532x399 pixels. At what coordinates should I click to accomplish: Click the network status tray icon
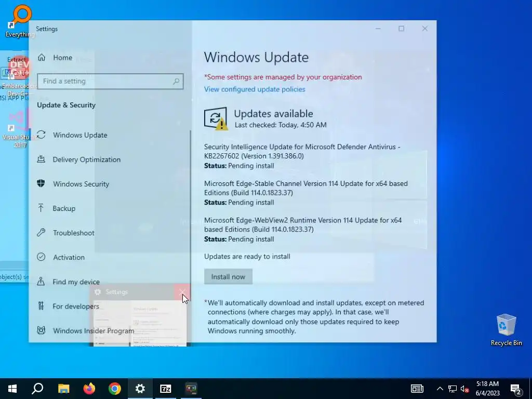point(453,389)
